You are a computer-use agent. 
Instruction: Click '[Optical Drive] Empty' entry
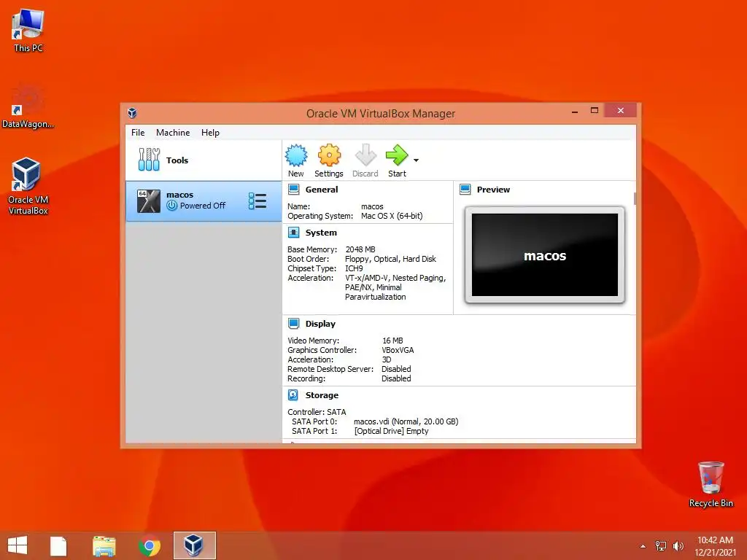coord(391,431)
